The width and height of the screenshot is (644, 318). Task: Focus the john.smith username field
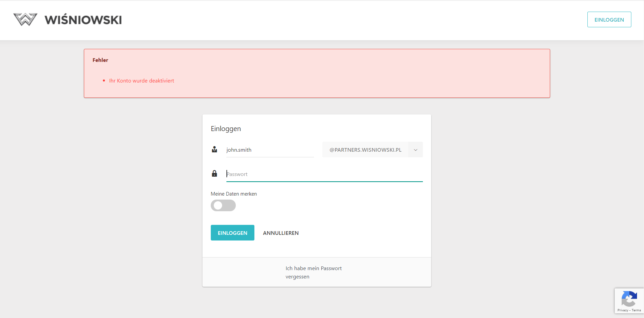[270, 150]
